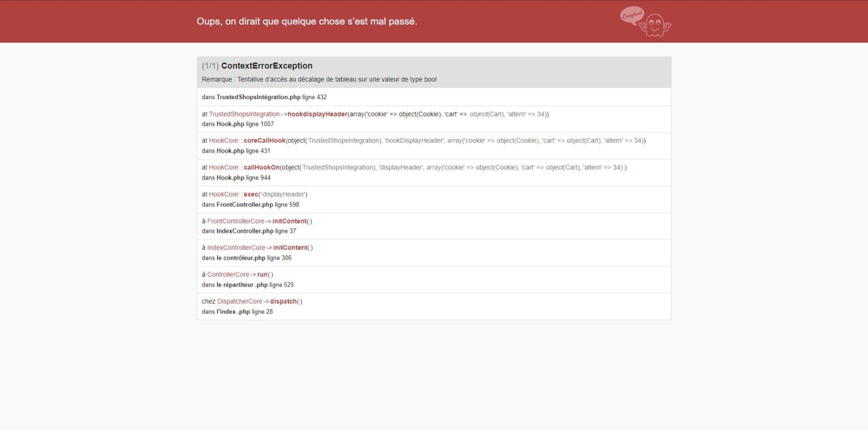
Task: Open the IndexControllerCore class link
Action: (x=236, y=248)
